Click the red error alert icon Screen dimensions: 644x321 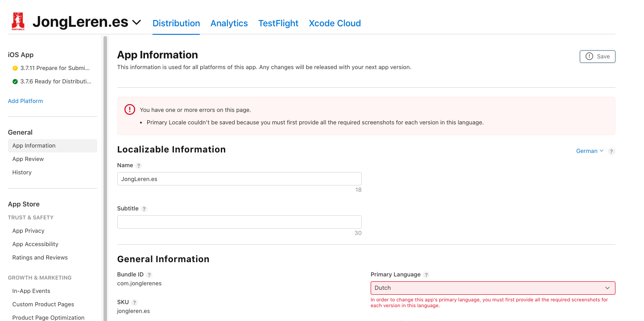click(129, 109)
